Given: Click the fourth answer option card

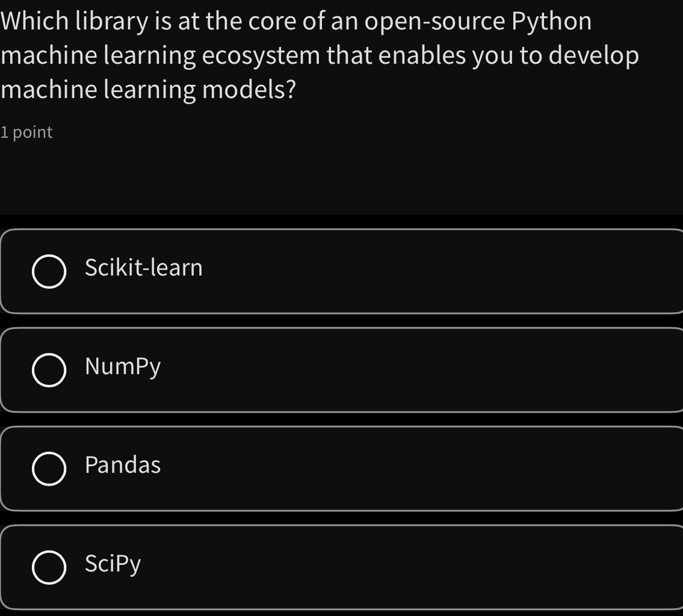Looking at the screenshot, I should click(x=341, y=565).
